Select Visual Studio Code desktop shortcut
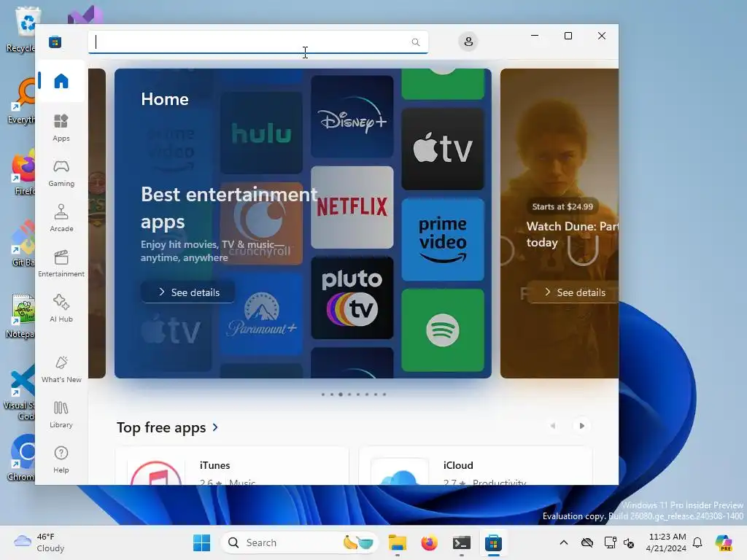This screenshot has width=747, height=560. 20,393
